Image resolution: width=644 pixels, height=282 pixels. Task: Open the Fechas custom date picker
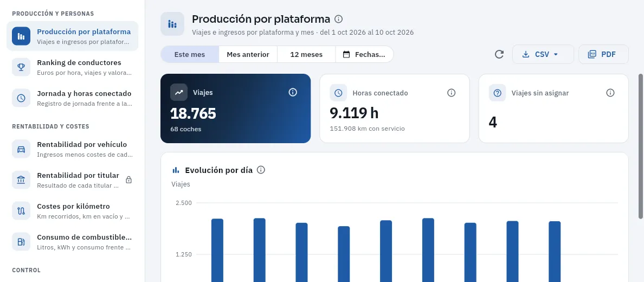[x=364, y=54]
